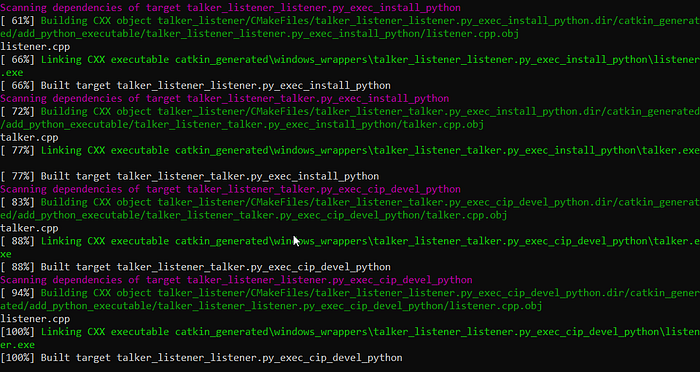Click the lone 'xe' wrapped line
This screenshot has height=372, width=700.
pos(6,254)
